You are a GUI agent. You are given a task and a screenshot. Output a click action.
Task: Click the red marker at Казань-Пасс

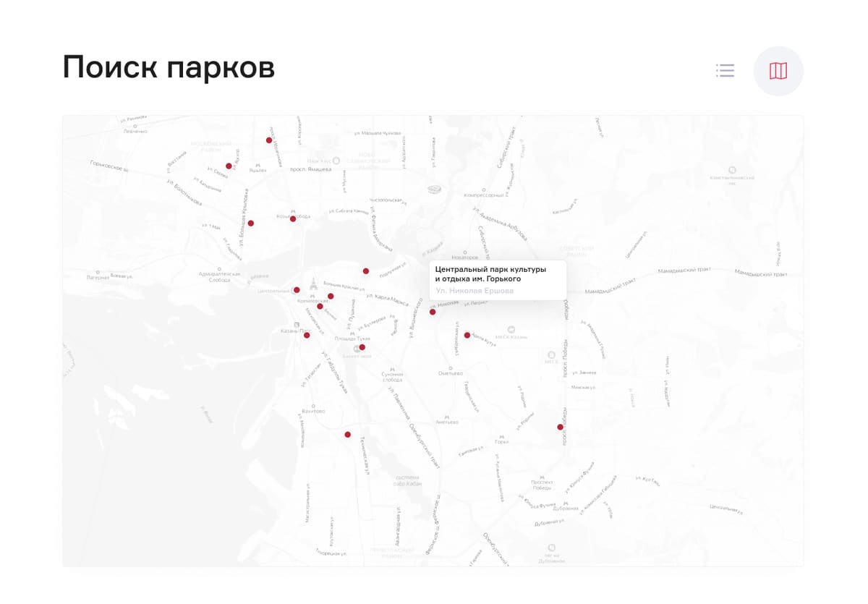[307, 335]
